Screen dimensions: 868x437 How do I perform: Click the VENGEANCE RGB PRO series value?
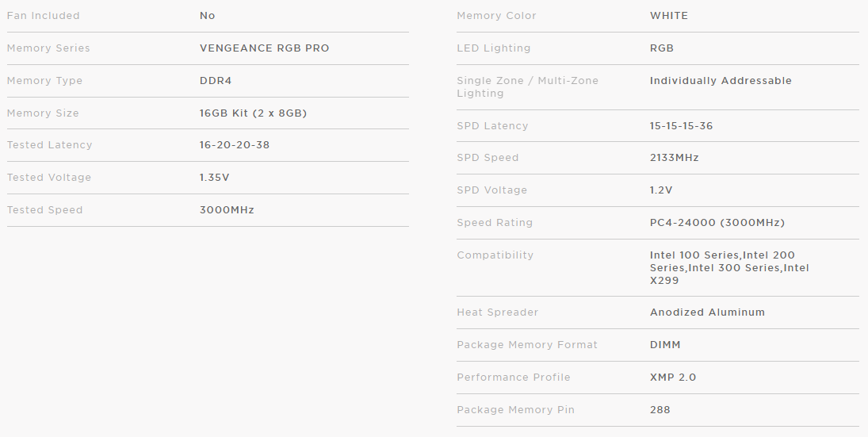tap(264, 48)
